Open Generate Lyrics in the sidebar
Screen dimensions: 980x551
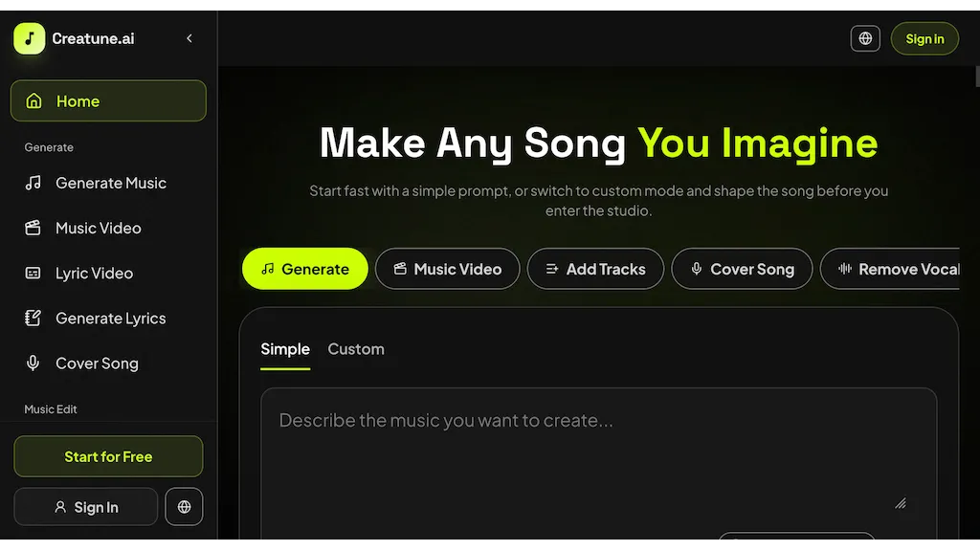108,318
